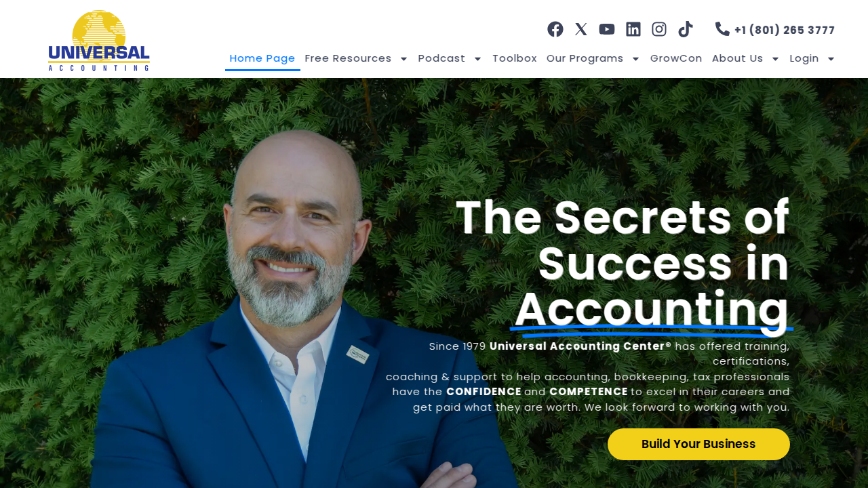Expand the Login dropdown arrow
868x488 pixels.
click(831, 59)
